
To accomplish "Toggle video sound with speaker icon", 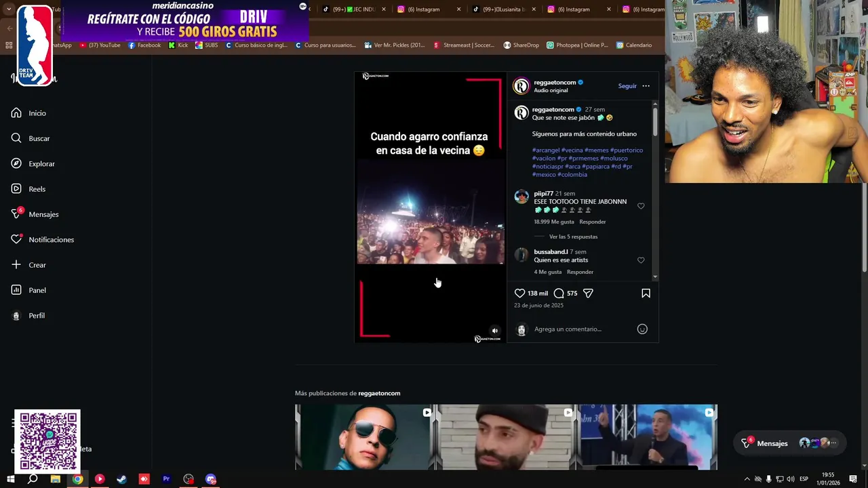I will [x=494, y=331].
